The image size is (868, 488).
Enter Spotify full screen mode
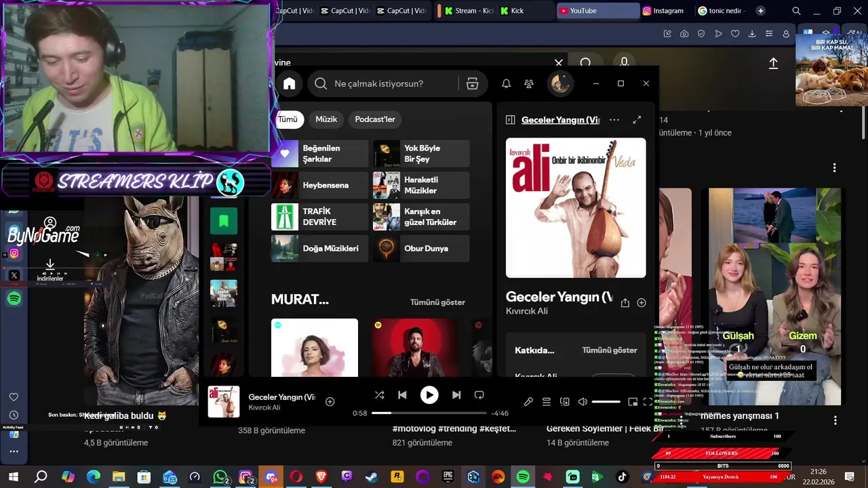pos(648,402)
